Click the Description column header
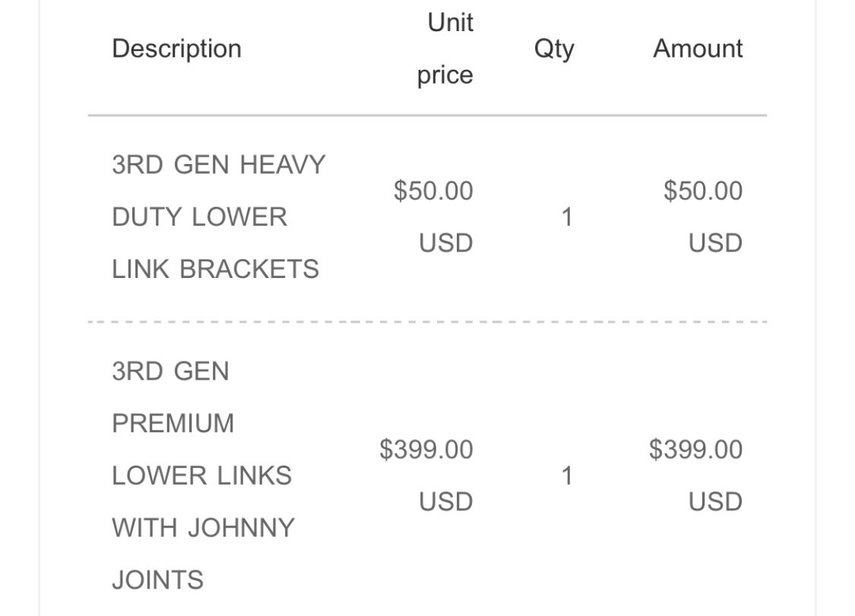 [176, 49]
